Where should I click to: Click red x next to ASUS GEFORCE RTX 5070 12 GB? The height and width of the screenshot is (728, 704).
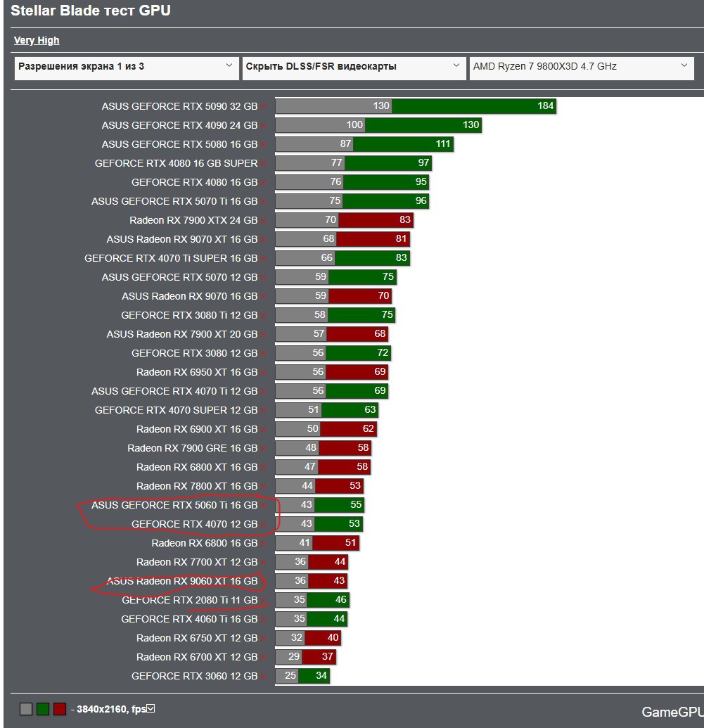click(x=263, y=278)
